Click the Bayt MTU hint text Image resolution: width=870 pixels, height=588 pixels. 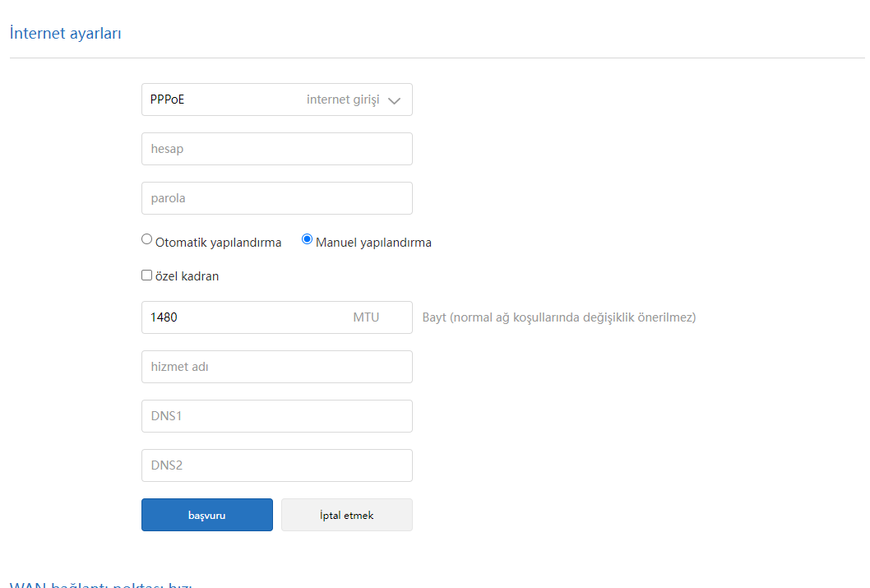(x=558, y=317)
